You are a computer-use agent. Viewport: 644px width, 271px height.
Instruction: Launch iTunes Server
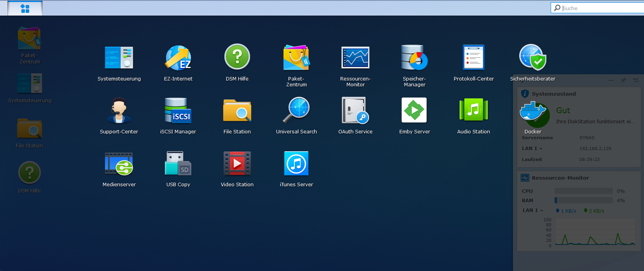(x=296, y=163)
